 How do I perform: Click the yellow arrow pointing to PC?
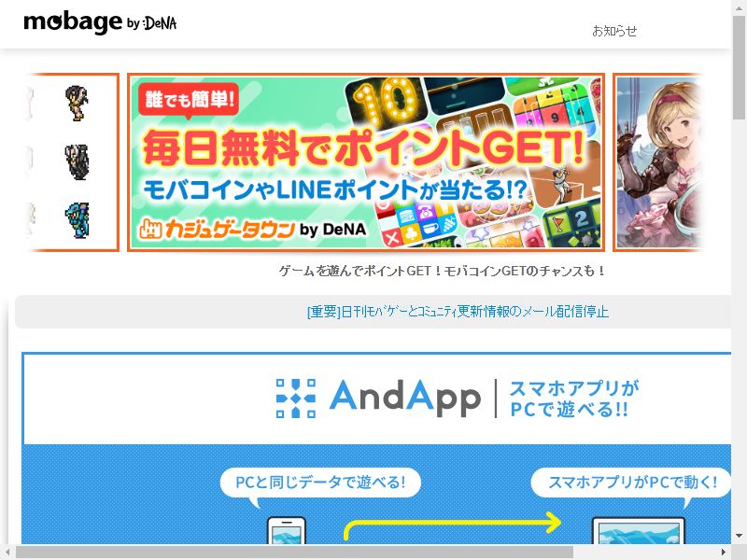point(453,525)
